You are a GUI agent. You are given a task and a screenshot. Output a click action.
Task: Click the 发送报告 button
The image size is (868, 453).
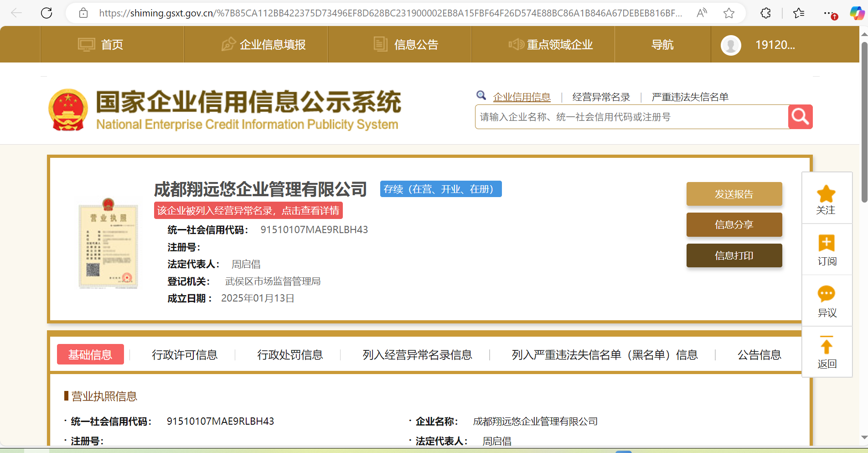734,194
